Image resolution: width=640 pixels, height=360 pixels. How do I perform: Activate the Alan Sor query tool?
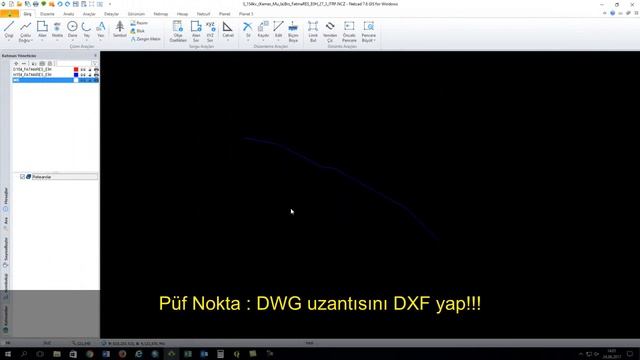196,31
